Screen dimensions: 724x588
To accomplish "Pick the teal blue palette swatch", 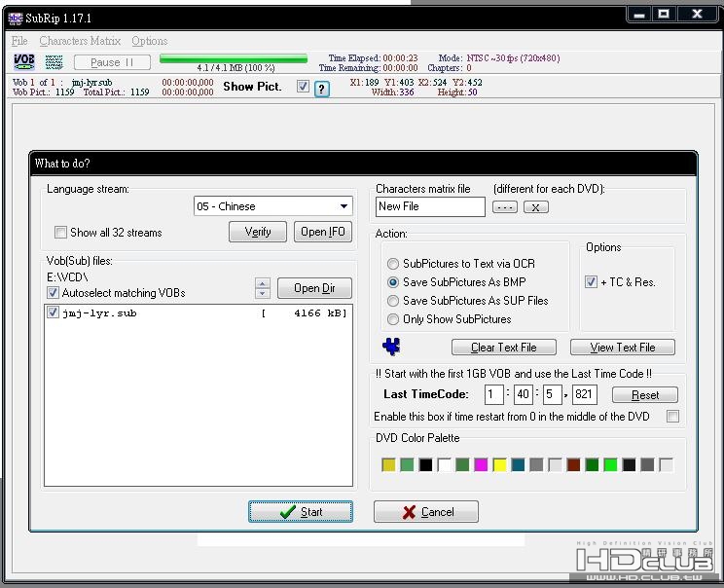I will coord(518,464).
